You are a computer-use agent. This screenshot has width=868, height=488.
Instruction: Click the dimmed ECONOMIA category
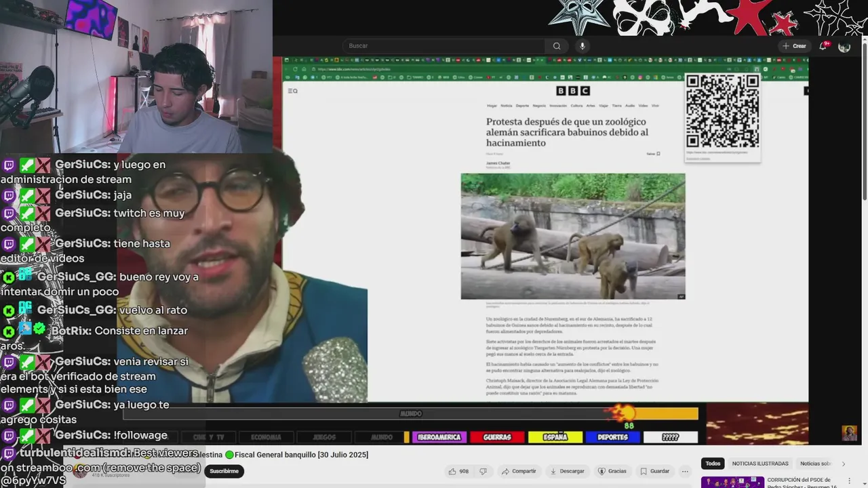tap(266, 437)
